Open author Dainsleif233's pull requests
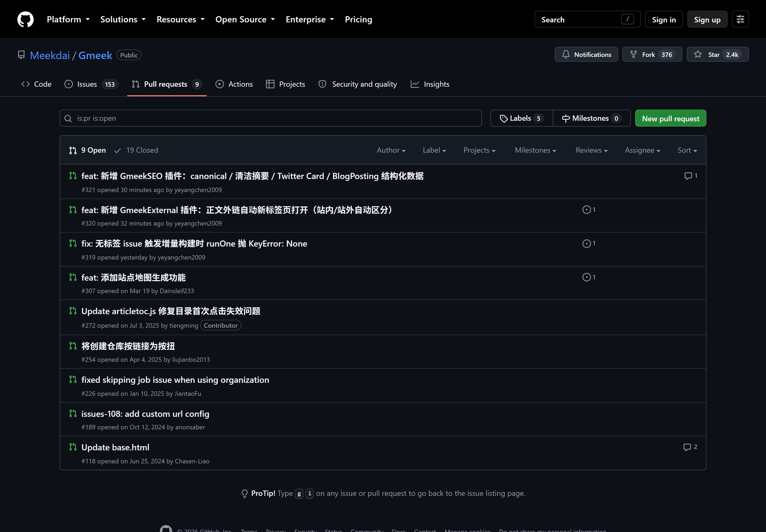766x532 pixels. 177,291
